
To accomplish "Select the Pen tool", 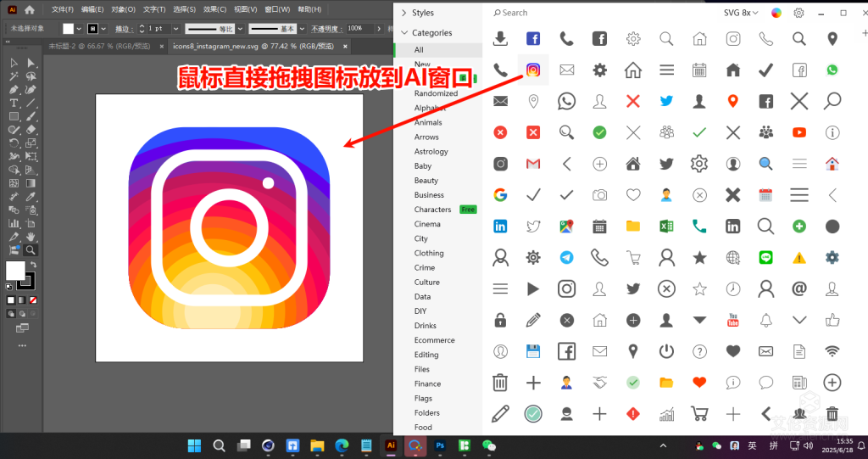I will point(14,89).
